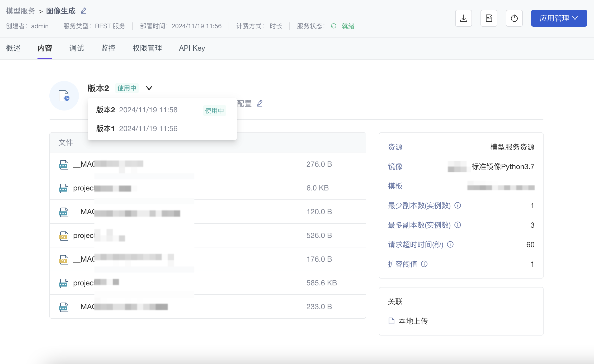Click the 6.0 KB file size

pyautogui.click(x=318, y=188)
